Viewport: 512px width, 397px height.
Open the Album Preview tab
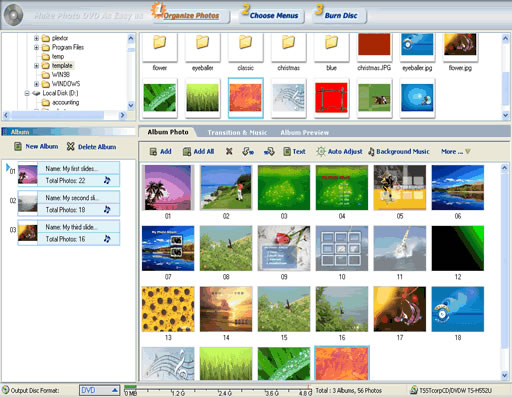[x=304, y=133]
